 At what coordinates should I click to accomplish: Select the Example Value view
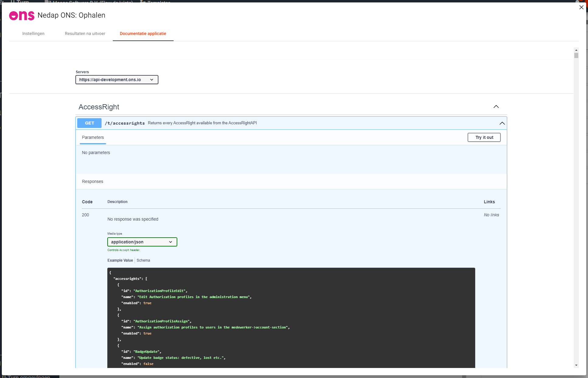click(120, 260)
